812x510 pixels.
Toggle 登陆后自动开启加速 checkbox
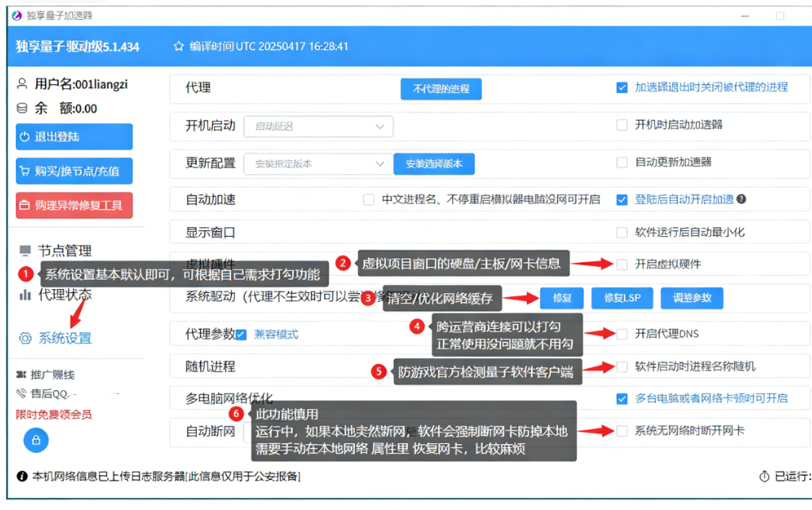(x=622, y=199)
